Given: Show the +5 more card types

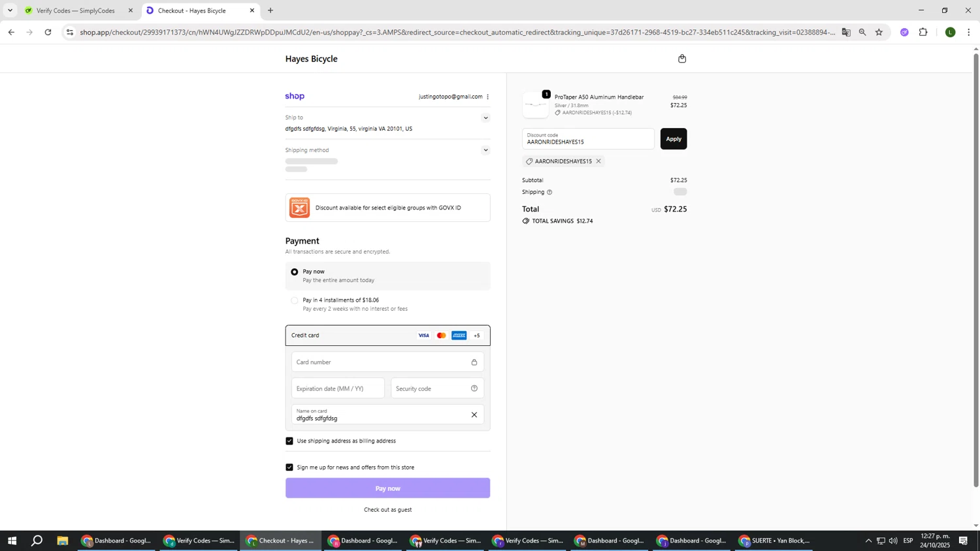Looking at the screenshot, I should click(x=477, y=336).
